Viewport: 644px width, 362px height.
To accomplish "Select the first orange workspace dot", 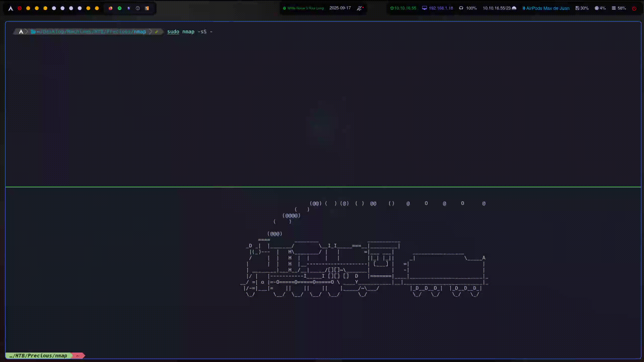I will (28, 8).
